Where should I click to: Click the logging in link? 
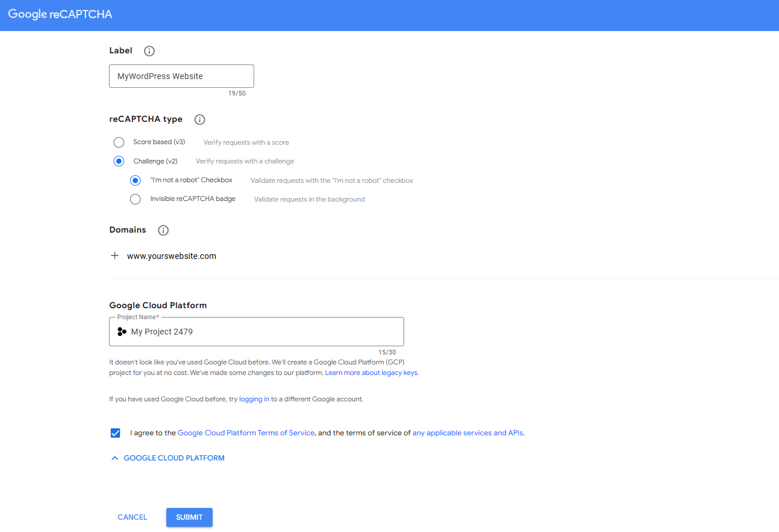click(254, 399)
